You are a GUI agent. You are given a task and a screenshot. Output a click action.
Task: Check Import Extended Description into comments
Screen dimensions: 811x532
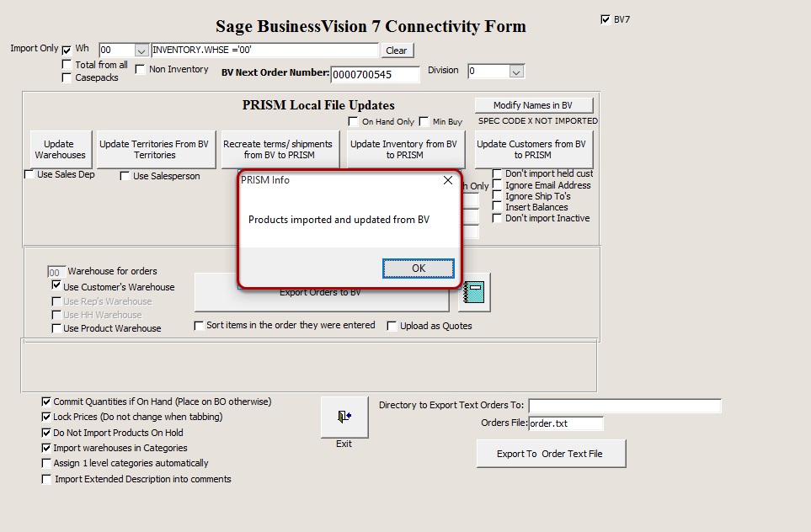tap(46, 479)
